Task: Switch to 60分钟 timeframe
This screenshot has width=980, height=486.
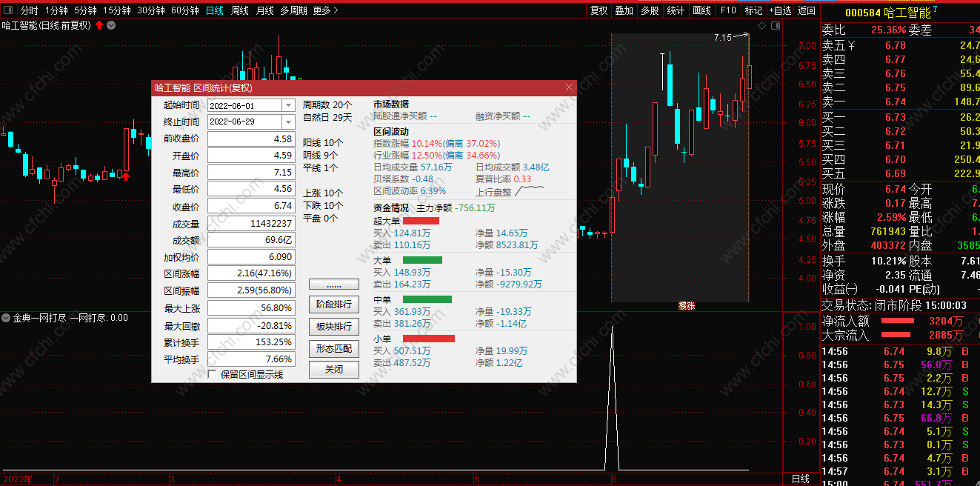Action: click(184, 10)
